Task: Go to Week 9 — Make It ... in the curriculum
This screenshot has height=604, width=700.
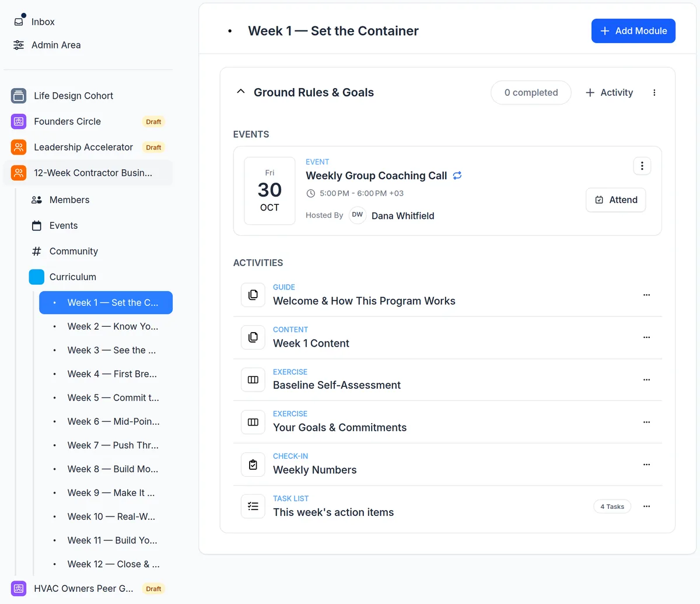Action: coord(106,493)
